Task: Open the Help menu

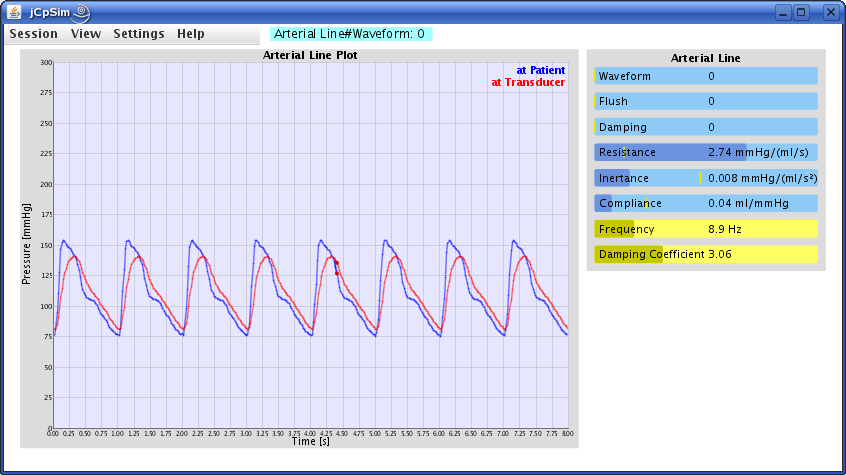Action: tap(191, 34)
